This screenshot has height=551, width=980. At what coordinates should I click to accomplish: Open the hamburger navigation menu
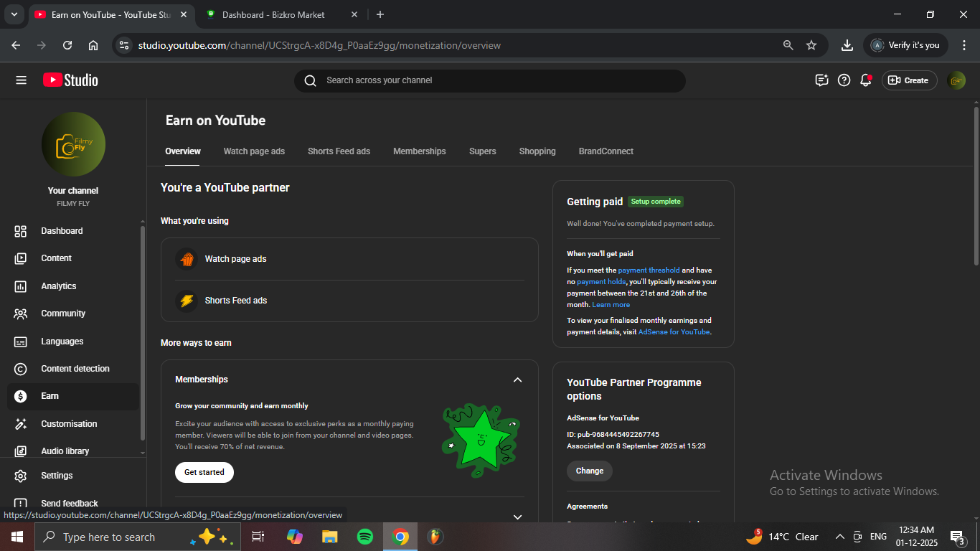click(21, 80)
